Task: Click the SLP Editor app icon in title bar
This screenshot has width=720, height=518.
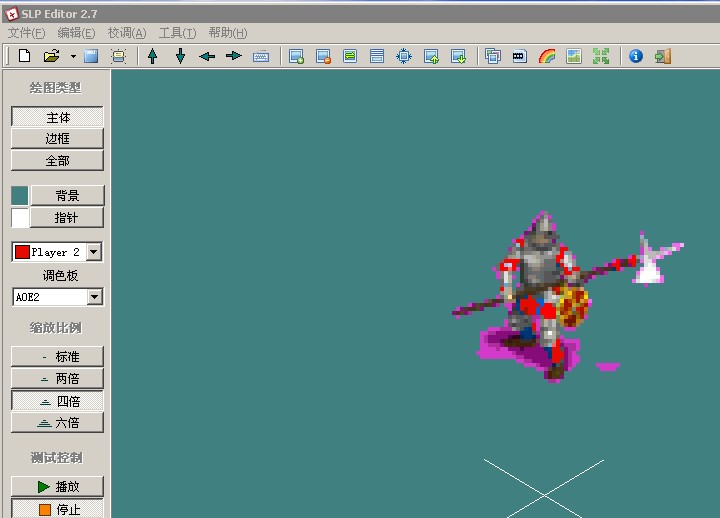Action: click(x=11, y=14)
